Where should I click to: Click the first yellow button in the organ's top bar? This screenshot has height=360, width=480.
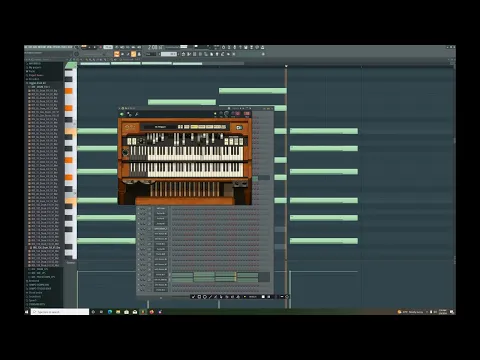(194, 127)
